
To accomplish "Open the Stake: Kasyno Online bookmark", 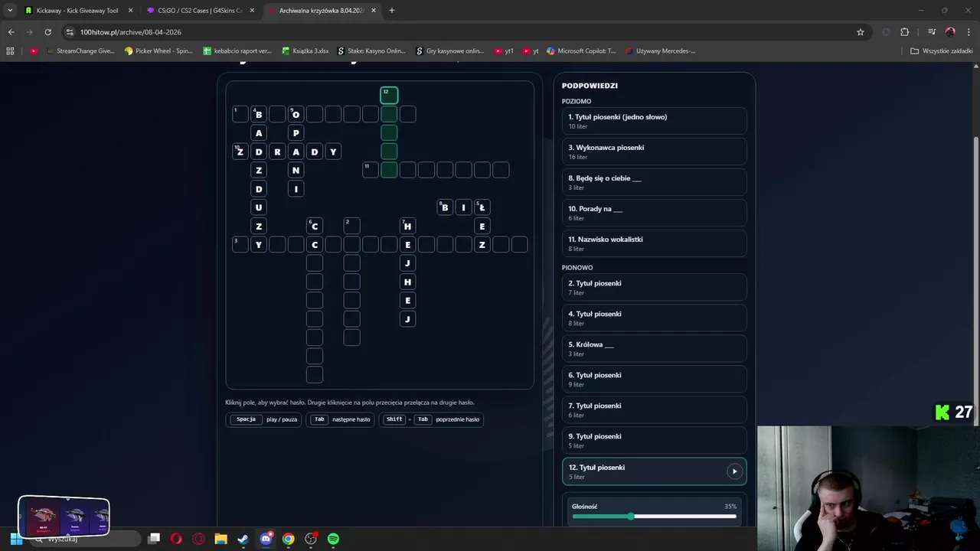I will coord(372,51).
